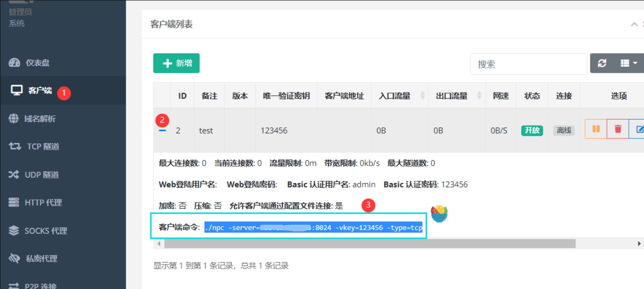The image size is (644, 289).
Task: Click the green 开放 status badge
Action: (x=532, y=131)
